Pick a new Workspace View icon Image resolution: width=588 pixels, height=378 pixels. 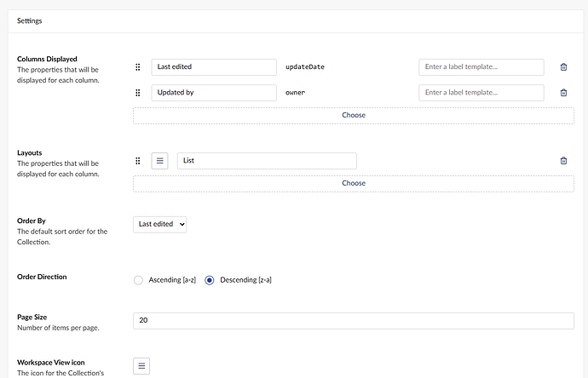click(141, 366)
